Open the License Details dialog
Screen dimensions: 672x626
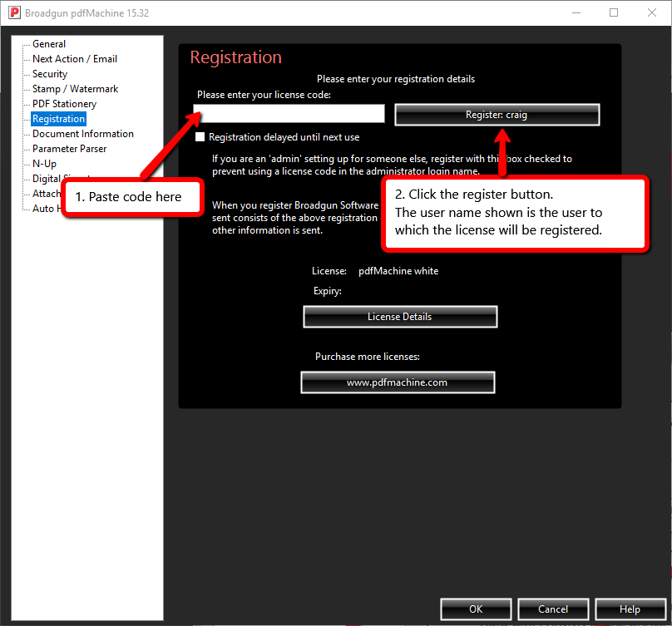[400, 317]
